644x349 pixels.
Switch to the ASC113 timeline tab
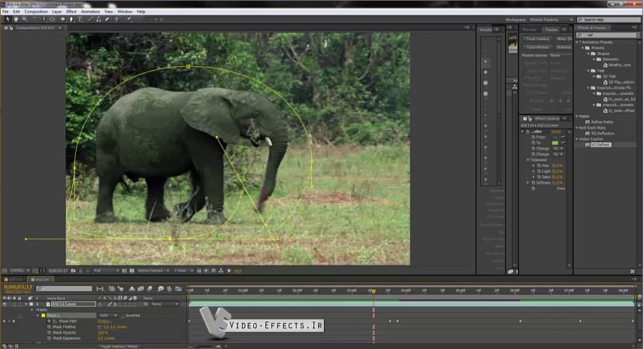15,280
